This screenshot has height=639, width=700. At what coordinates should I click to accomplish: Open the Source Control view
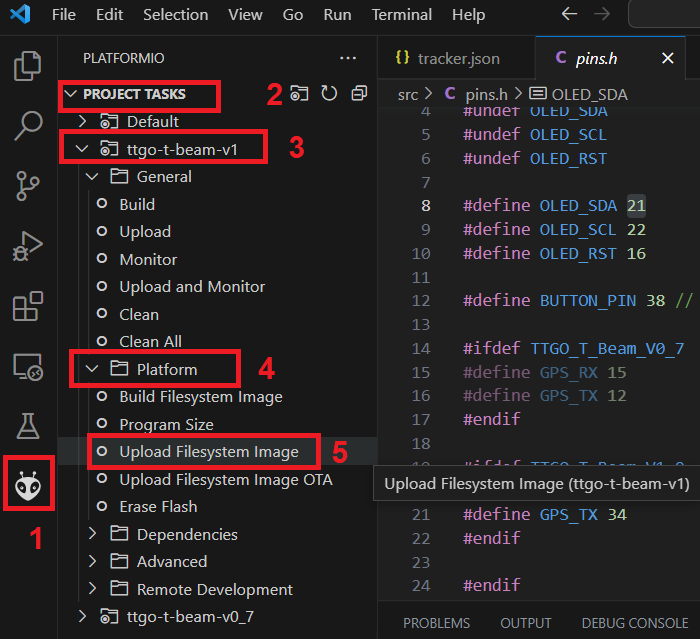pyautogui.click(x=27, y=186)
